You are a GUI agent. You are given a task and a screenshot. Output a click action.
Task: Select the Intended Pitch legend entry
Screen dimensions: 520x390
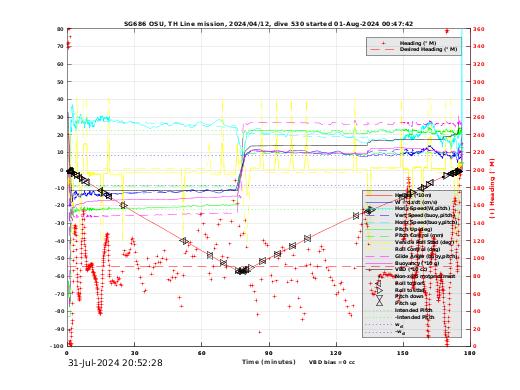pos(413,310)
